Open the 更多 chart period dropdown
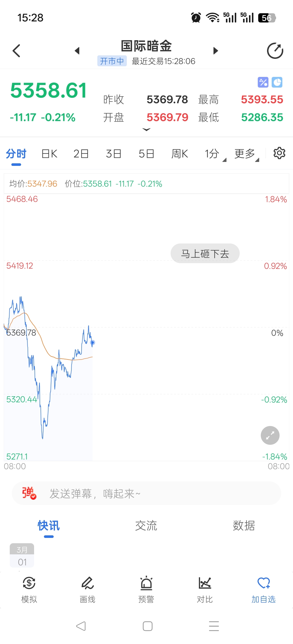Viewport: 293px width, 644px height. [246, 154]
